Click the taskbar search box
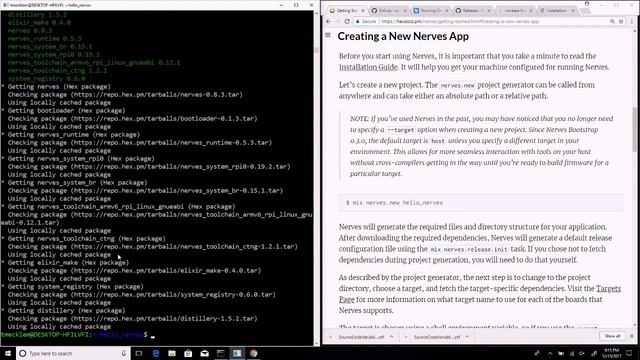The width and height of the screenshot is (640, 360). point(73,353)
